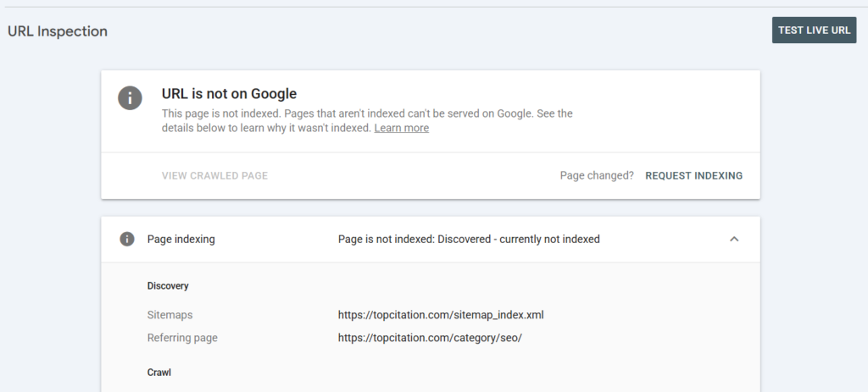Click the Discovery section heading
Screen dimensions: 868x392
168,286
